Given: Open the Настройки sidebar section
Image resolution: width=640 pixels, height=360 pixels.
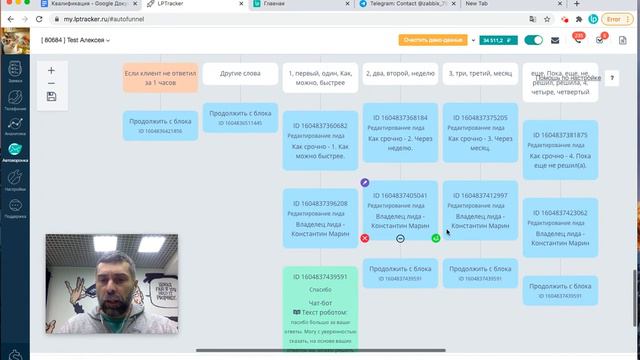Looking at the screenshot, I should coord(15,180).
